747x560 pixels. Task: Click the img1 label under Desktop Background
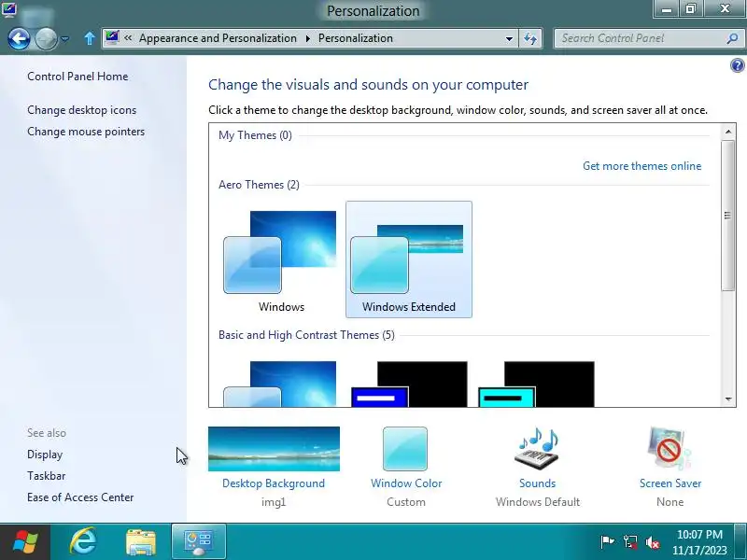[274, 502]
